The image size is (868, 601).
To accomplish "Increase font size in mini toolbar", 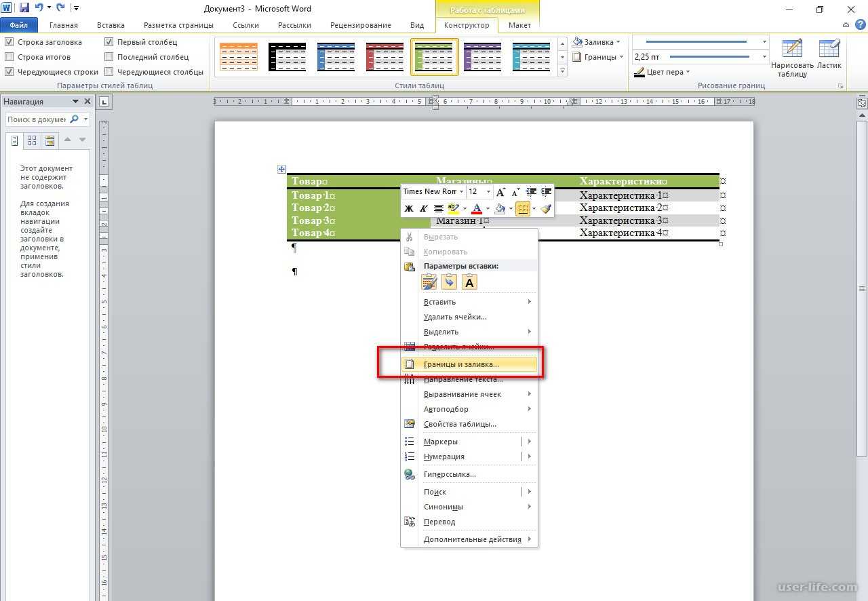I will click(x=501, y=192).
